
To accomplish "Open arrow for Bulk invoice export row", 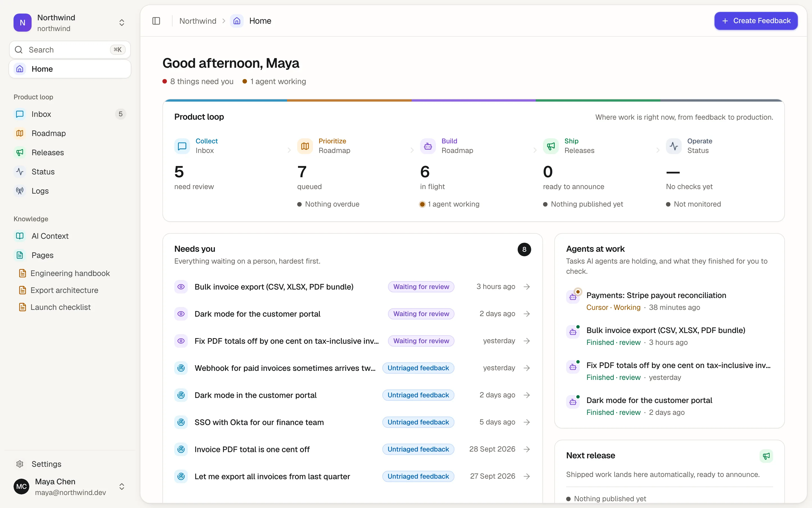I will [527, 287].
